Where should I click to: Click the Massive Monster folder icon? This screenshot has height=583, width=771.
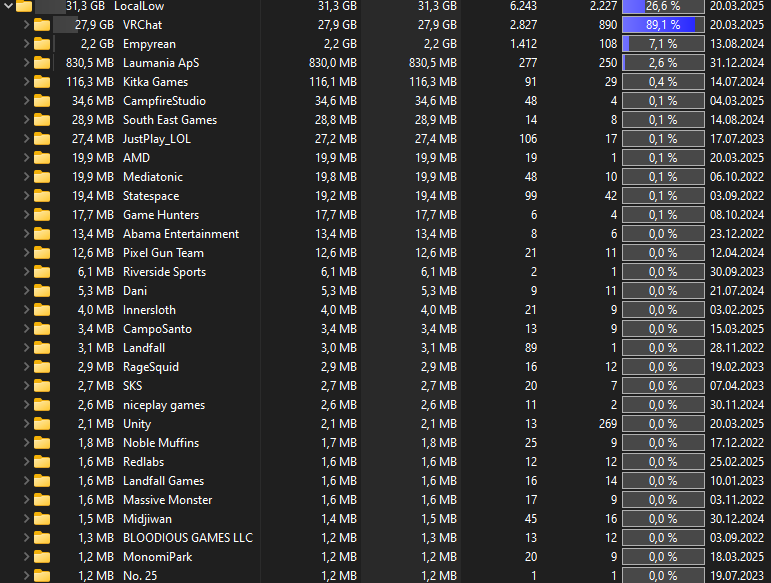(42, 500)
